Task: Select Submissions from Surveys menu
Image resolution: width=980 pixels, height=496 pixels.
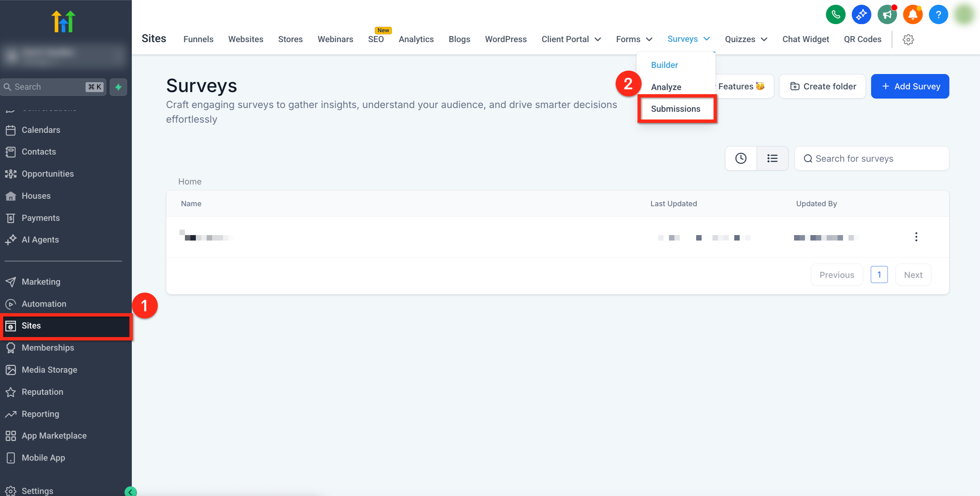Action: point(675,109)
